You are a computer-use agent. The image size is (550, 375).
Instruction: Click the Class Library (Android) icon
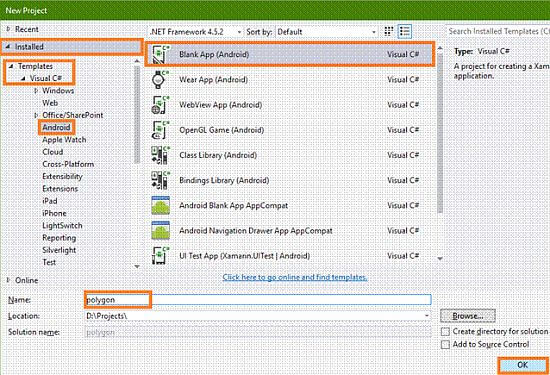pyautogui.click(x=160, y=155)
